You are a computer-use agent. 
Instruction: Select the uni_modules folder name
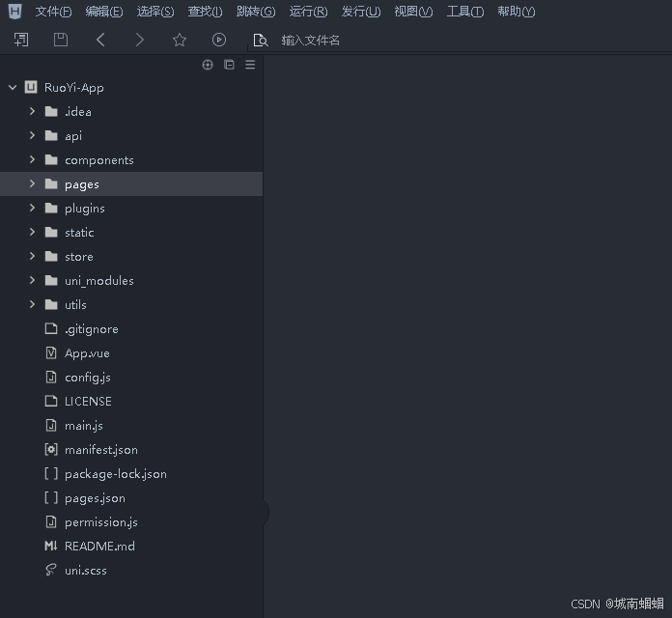[99, 281]
